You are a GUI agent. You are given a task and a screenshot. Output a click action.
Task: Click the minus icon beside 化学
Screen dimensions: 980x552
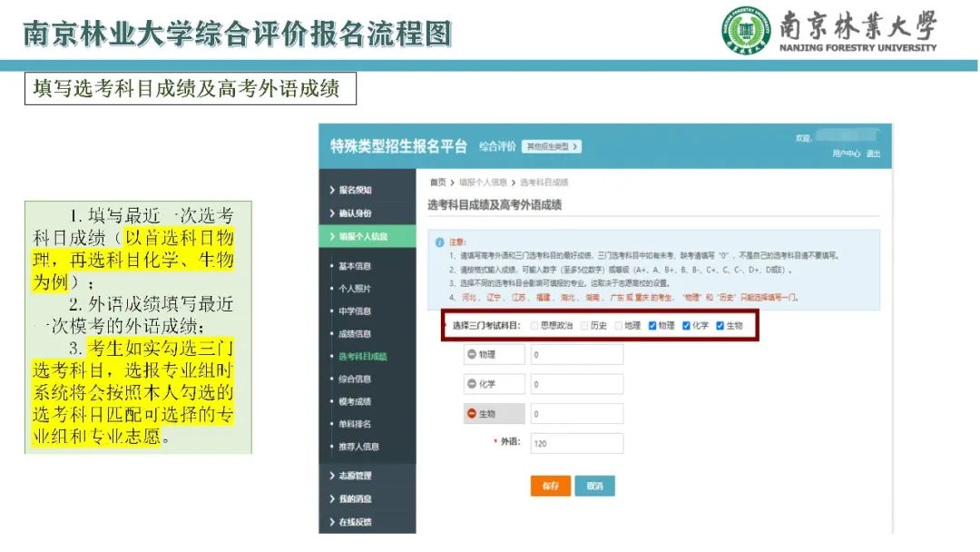click(472, 384)
